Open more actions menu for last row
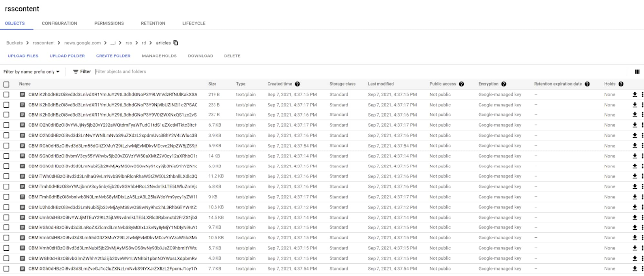644x276 pixels. point(642,269)
